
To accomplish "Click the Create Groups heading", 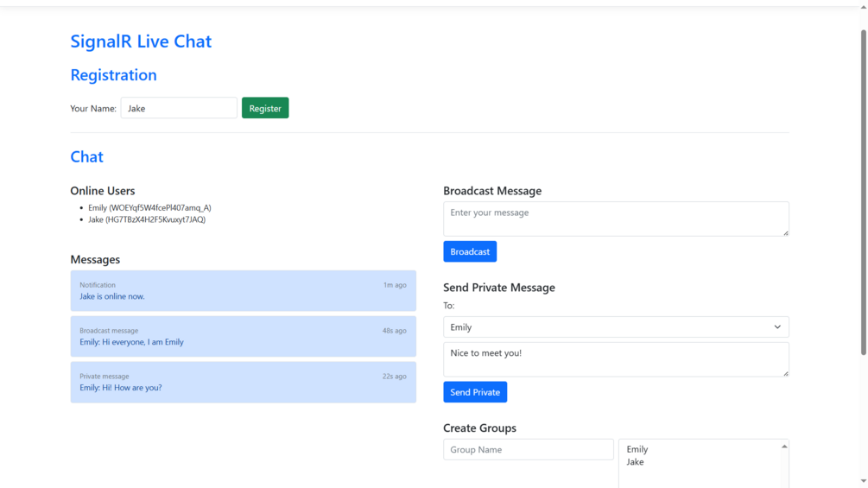I will tap(479, 428).
